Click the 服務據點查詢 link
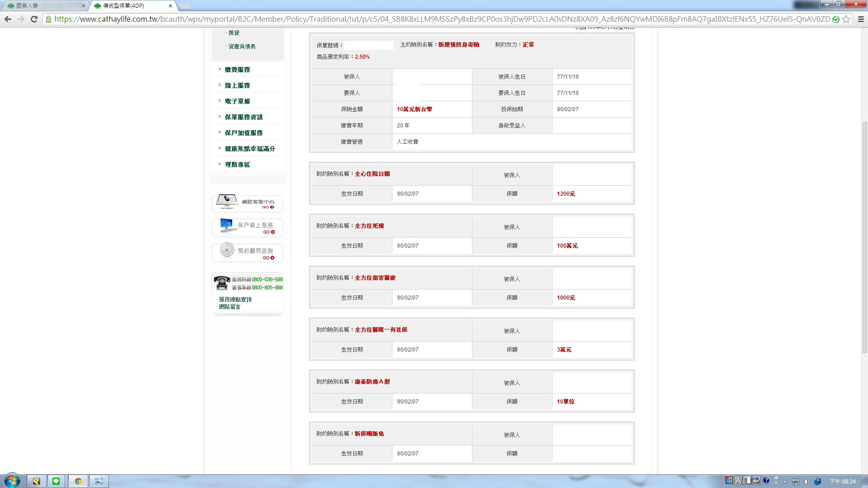Image resolution: width=868 pixels, height=488 pixels. point(235,300)
